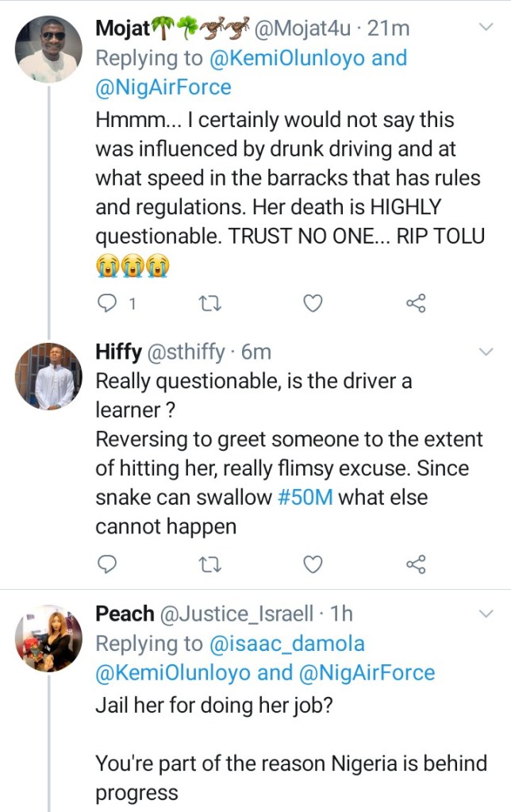Like Mojat's RIP TOLU tweet
Image resolution: width=511 pixels, height=812 pixels.
click(314, 302)
